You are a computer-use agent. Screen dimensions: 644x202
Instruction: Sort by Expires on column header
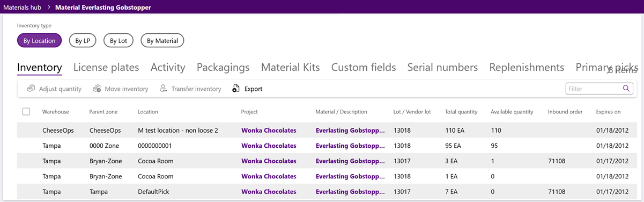click(x=608, y=112)
